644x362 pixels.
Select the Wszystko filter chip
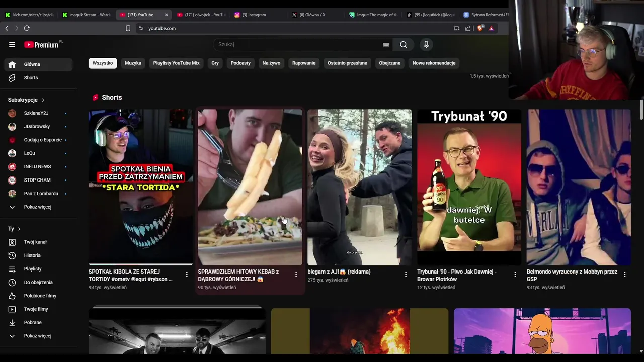click(103, 63)
